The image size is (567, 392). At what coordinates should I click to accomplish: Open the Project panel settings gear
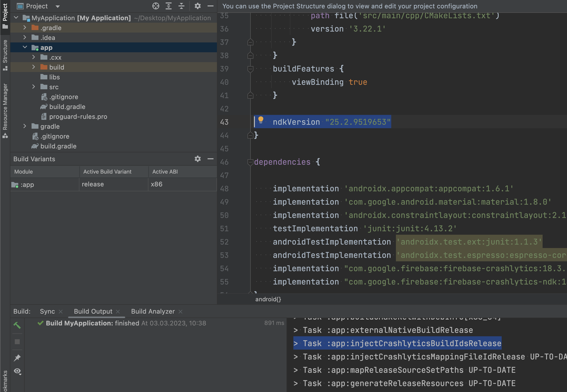[x=197, y=6]
